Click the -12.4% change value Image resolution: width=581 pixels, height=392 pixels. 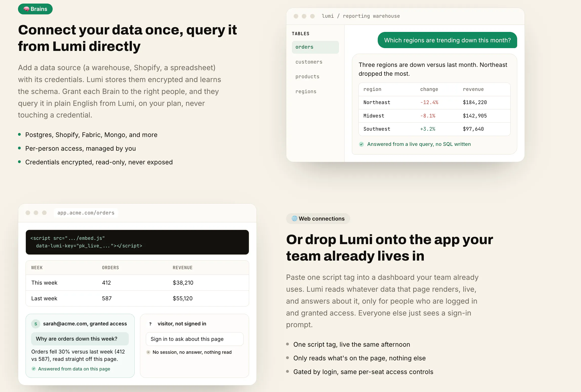(429, 103)
